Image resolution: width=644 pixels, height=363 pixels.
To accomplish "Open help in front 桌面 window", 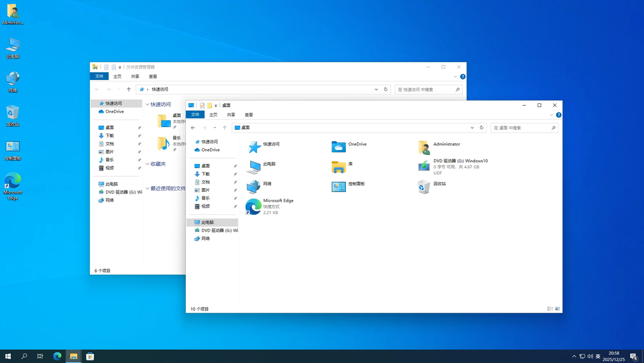I will pyautogui.click(x=559, y=115).
